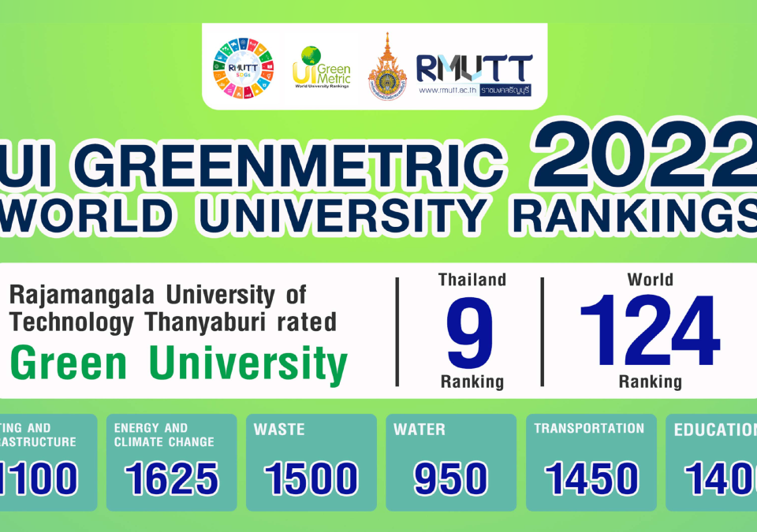757x532 pixels.
Task: Click the large '2022' year text
Action: pyautogui.click(x=645, y=154)
